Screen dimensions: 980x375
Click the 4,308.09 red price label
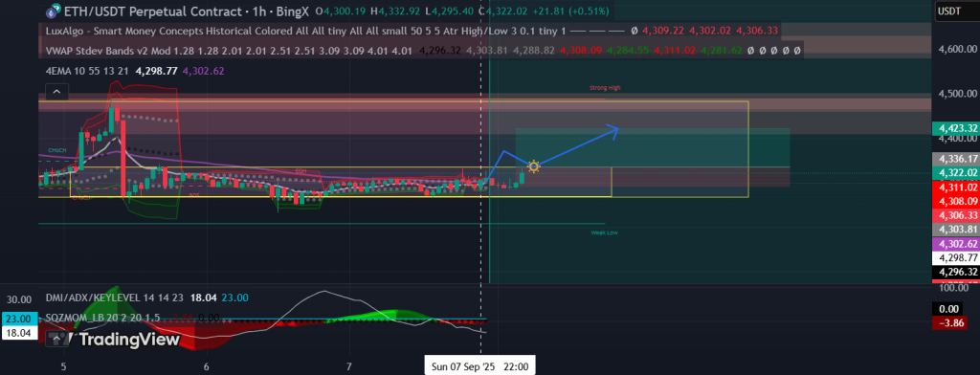pos(955,201)
